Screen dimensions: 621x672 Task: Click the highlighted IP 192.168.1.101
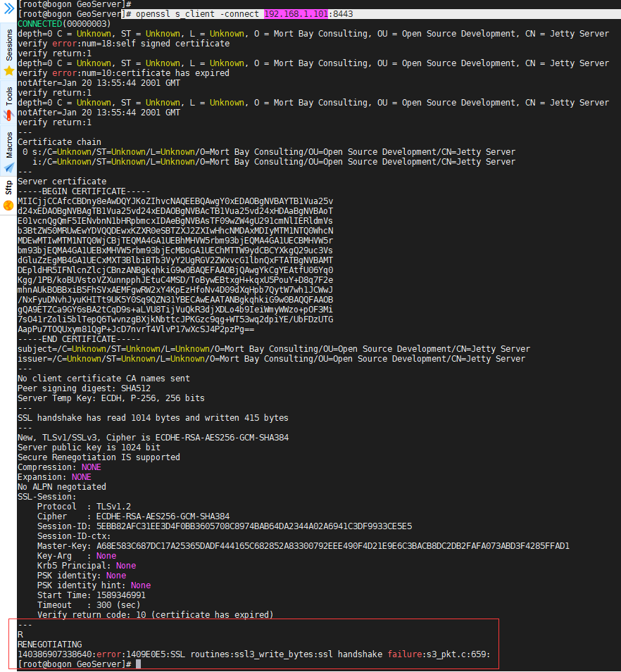pyautogui.click(x=296, y=13)
